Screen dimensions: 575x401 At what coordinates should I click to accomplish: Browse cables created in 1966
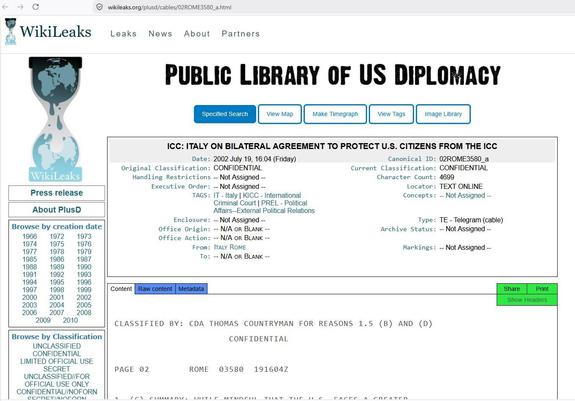pyautogui.click(x=30, y=236)
